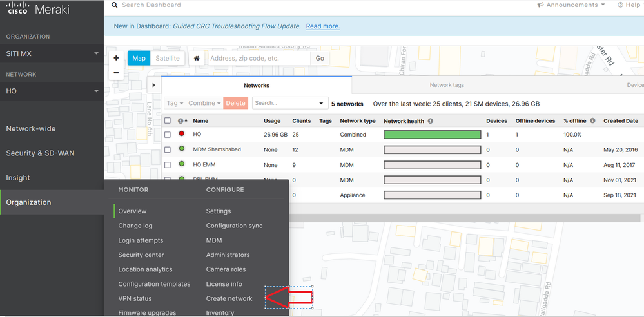
Task: Open Configuration sync menu item
Action: click(x=234, y=226)
